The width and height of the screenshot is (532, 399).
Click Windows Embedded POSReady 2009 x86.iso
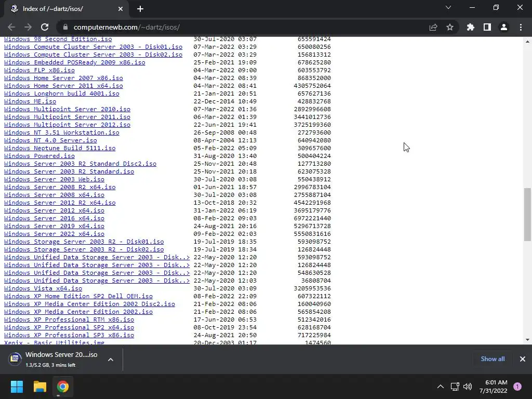75,62
